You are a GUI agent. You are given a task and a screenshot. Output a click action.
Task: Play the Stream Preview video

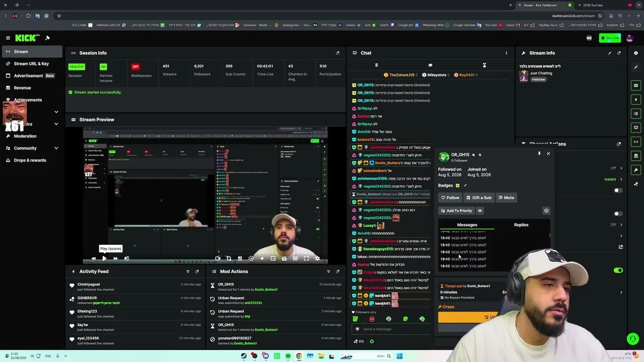(x=104, y=258)
